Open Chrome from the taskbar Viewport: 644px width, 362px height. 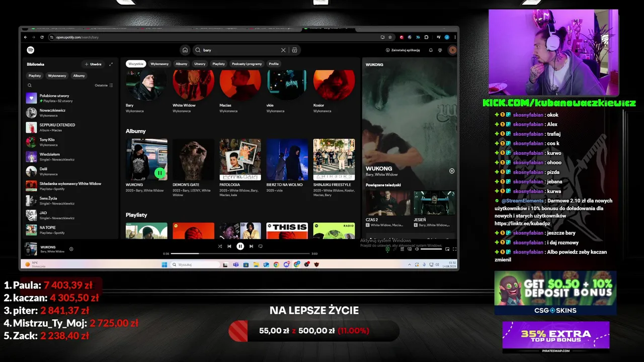(x=276, y=264)
